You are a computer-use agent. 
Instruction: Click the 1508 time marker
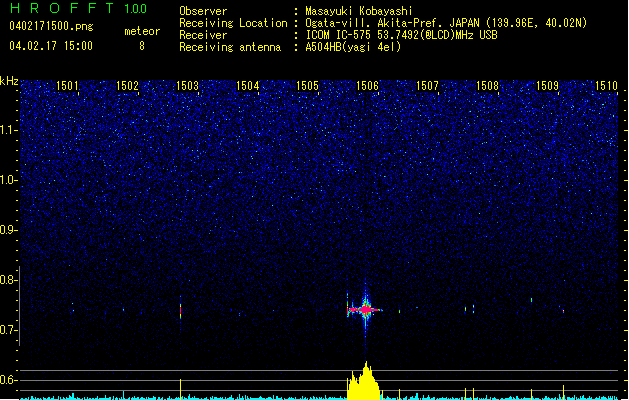[x=487, y=86]
